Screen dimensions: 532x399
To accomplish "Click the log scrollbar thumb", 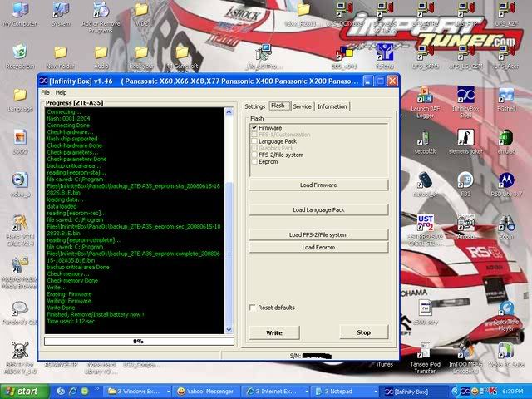I will click(229, 254).
